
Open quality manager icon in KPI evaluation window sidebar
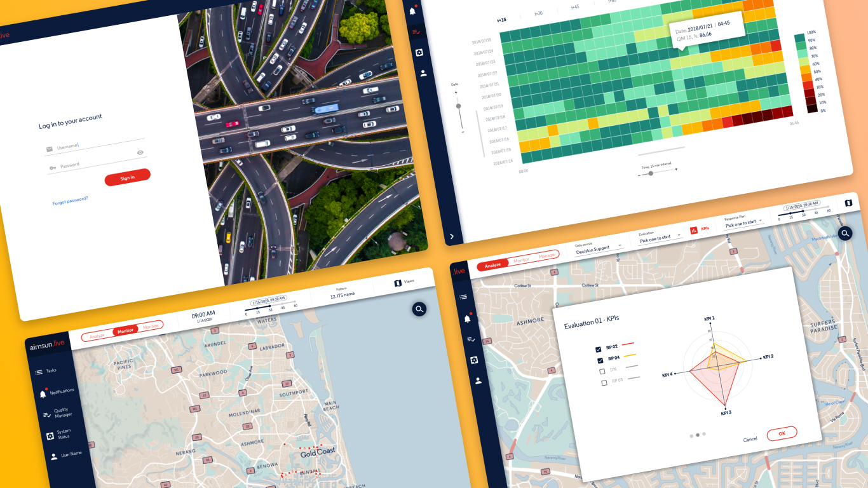coord(471,339)
